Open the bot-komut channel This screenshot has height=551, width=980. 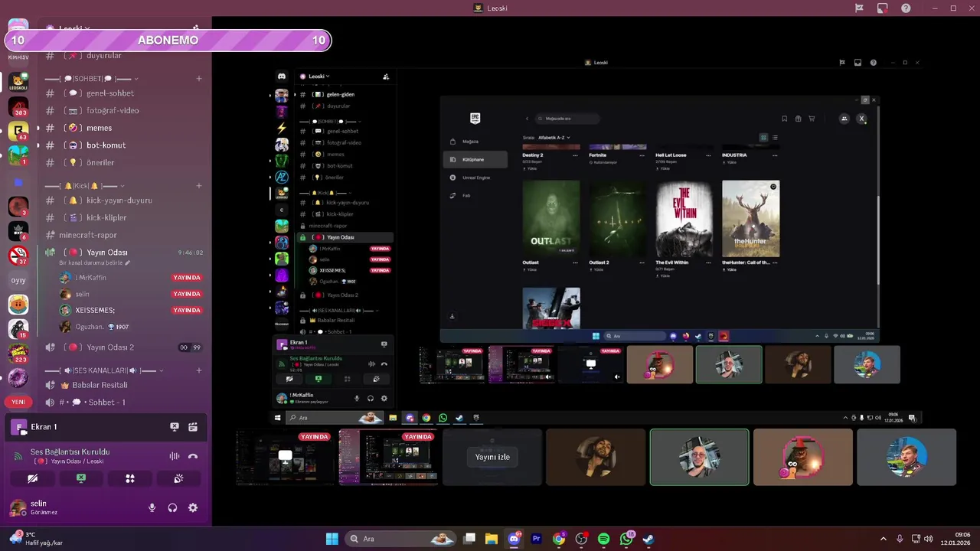(x=122, y=145)
